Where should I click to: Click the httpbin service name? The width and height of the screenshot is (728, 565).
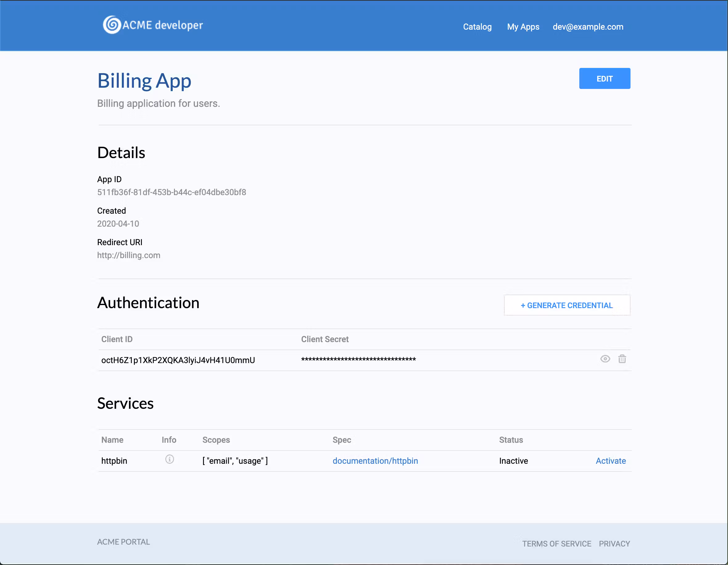coord(114,461)
